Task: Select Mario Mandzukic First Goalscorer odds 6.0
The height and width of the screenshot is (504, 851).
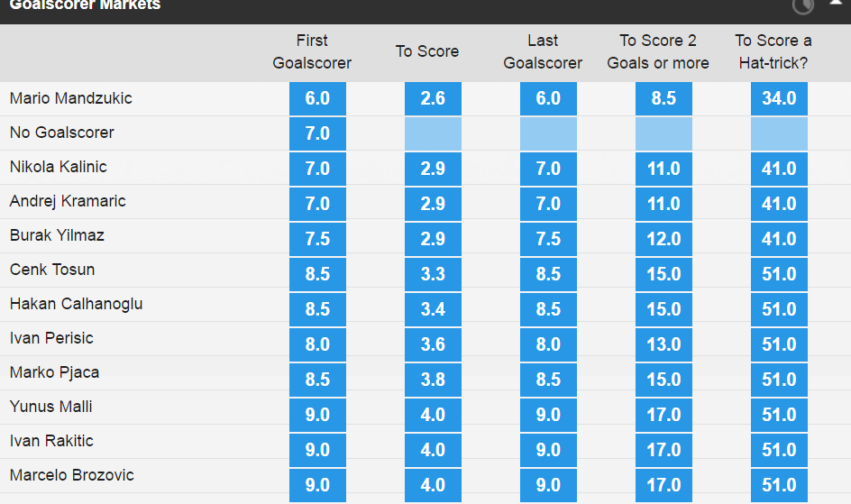Action: coord(317,99)
